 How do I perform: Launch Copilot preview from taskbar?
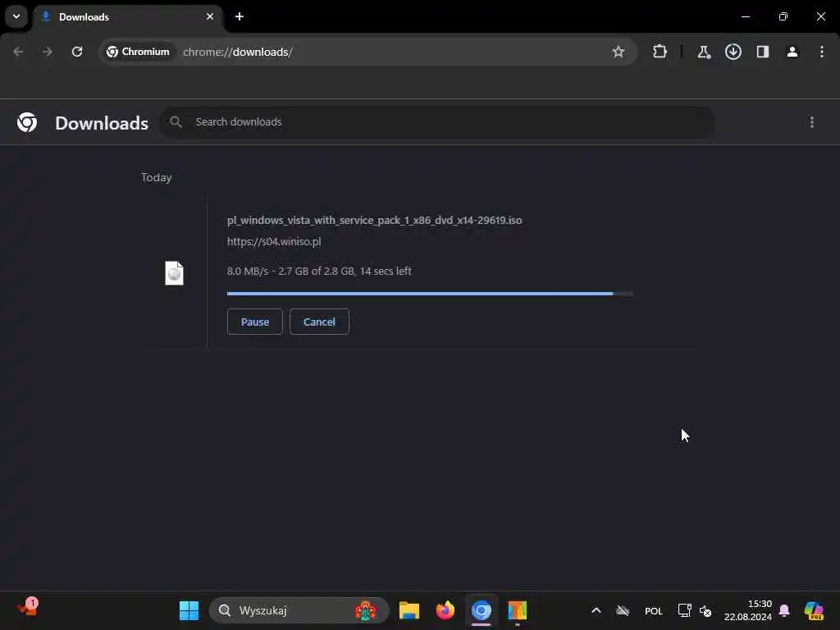pyautogui.click(x=814, y=610)
